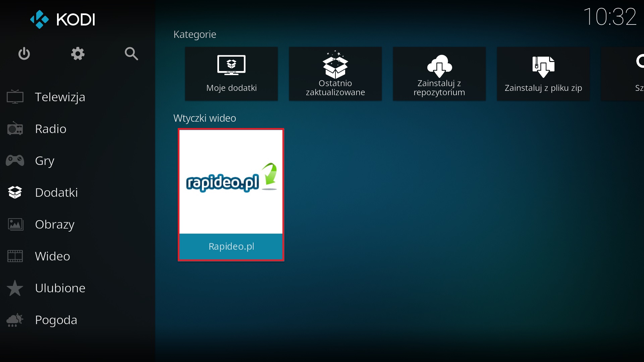Select the Radio menu item
The image size is (644, 362).
point(51,129)
